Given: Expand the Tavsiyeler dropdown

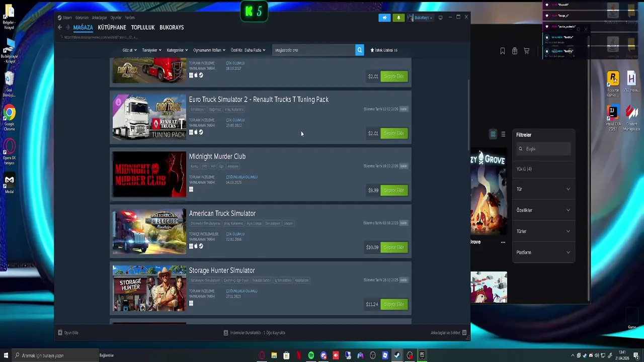Looking at the screenshot, I should point(151,50).
